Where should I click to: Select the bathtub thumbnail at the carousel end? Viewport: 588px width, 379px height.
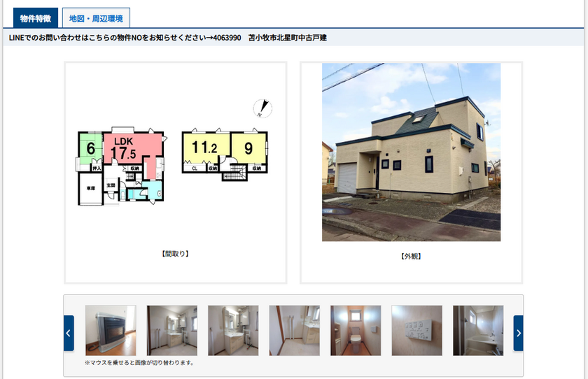click(x=477, y=331)
